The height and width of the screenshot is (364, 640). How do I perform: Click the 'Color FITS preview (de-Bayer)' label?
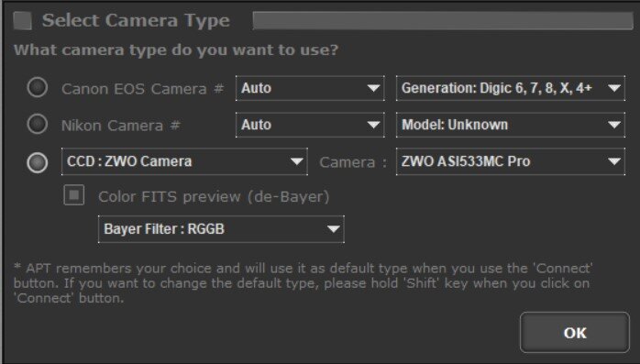point(214,197)
